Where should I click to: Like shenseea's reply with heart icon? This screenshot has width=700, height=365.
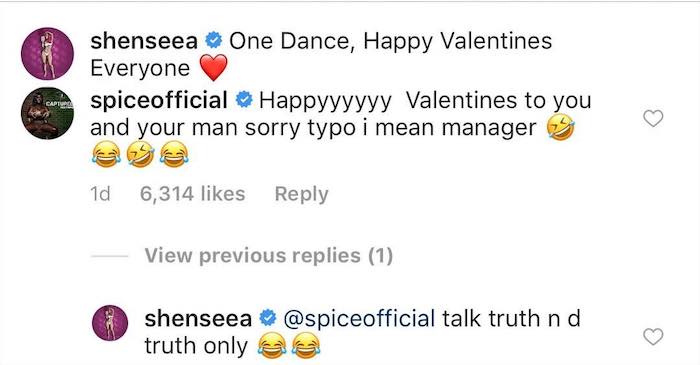tap(653, 336)
